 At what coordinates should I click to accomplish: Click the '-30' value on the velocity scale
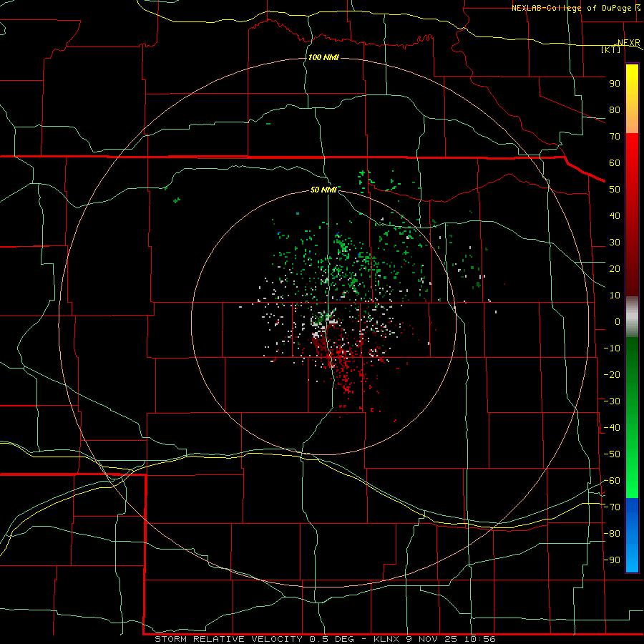[x=612, y=401]
